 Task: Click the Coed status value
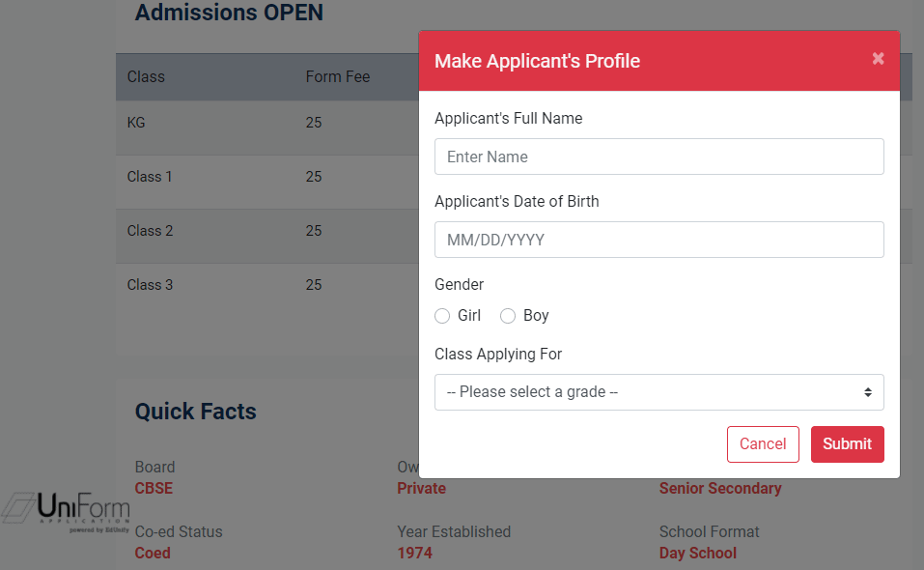[x=153, y=553]
